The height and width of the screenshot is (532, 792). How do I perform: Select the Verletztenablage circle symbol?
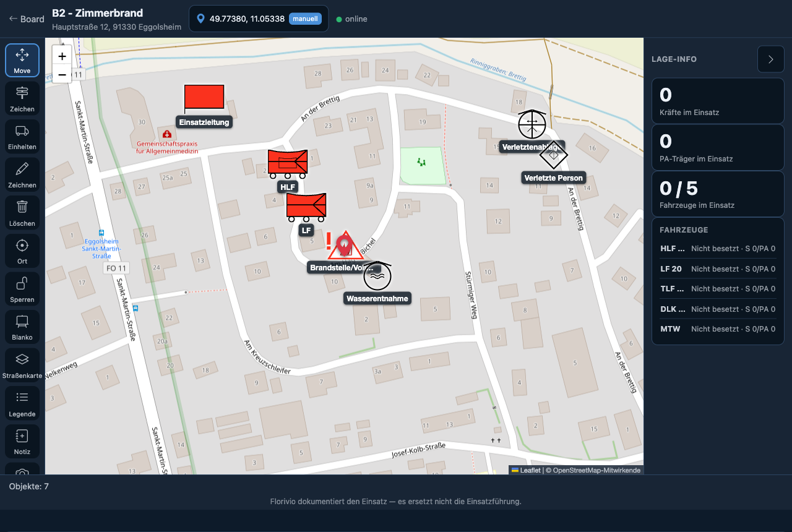[x=532, y=124]
